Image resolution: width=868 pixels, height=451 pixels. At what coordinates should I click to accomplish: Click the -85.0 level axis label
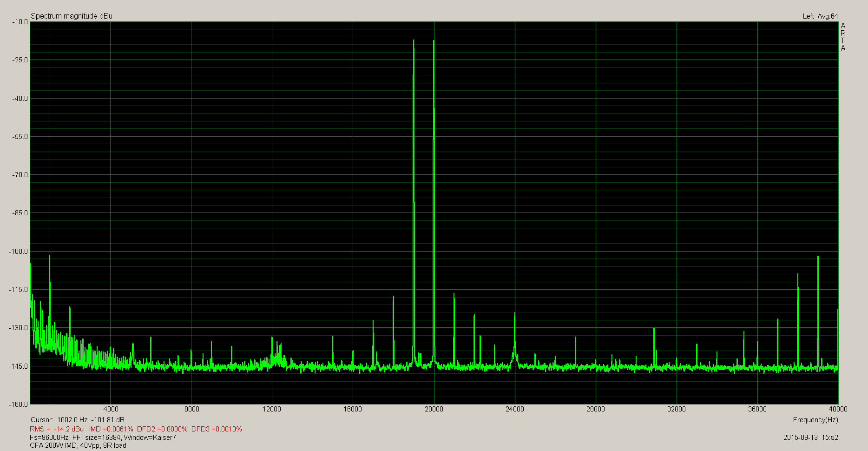[x=20, y=213]
